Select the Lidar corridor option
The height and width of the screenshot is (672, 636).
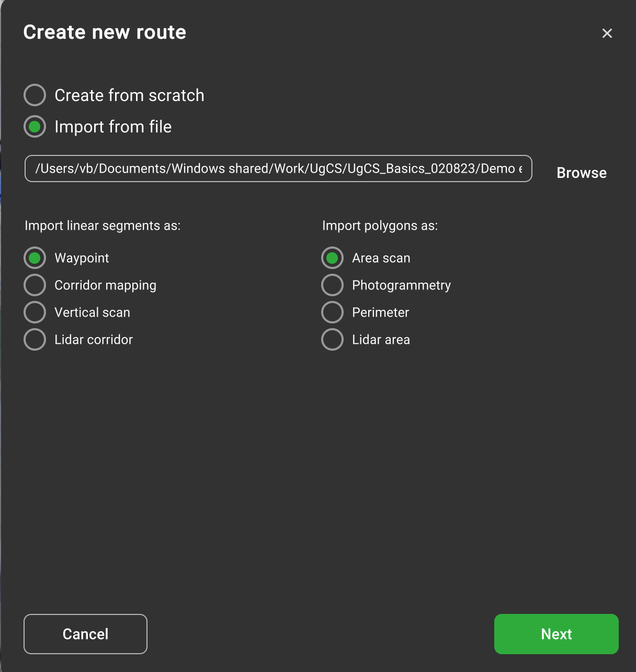coord(35,340)
